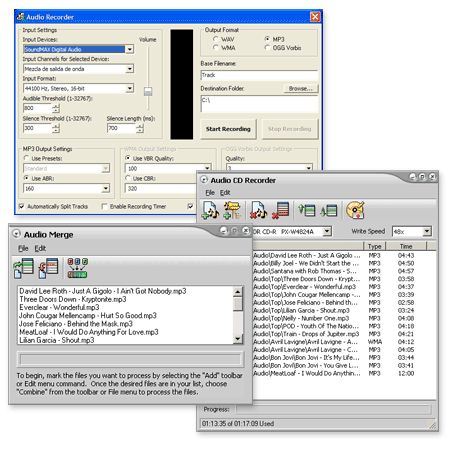Image resolution: width=450 pixels, height=450 pixels.
Task: Open File menu in Audio CD Recorder
Action: 210,193
